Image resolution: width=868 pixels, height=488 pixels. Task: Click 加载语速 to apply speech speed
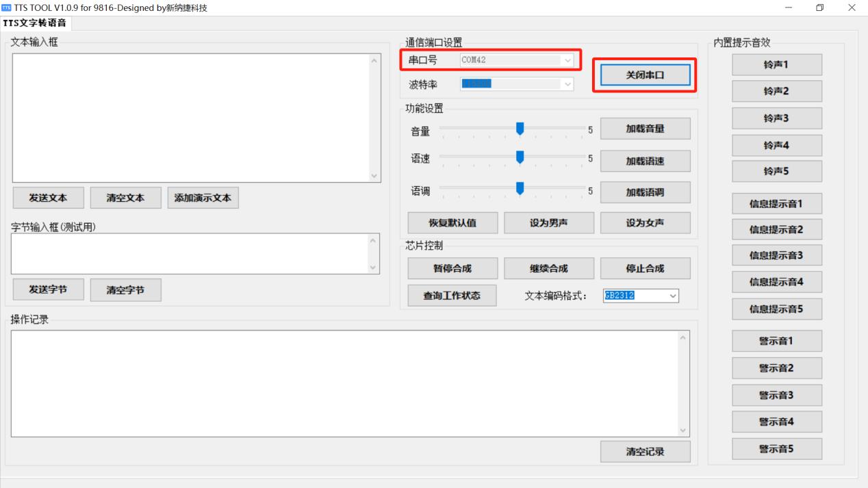[645, 161]
